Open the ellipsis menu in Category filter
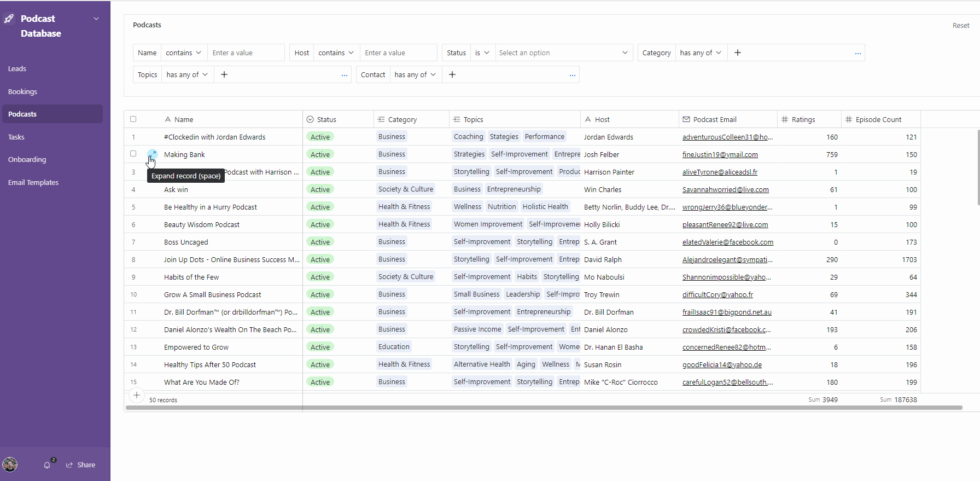 pos(857,53)
